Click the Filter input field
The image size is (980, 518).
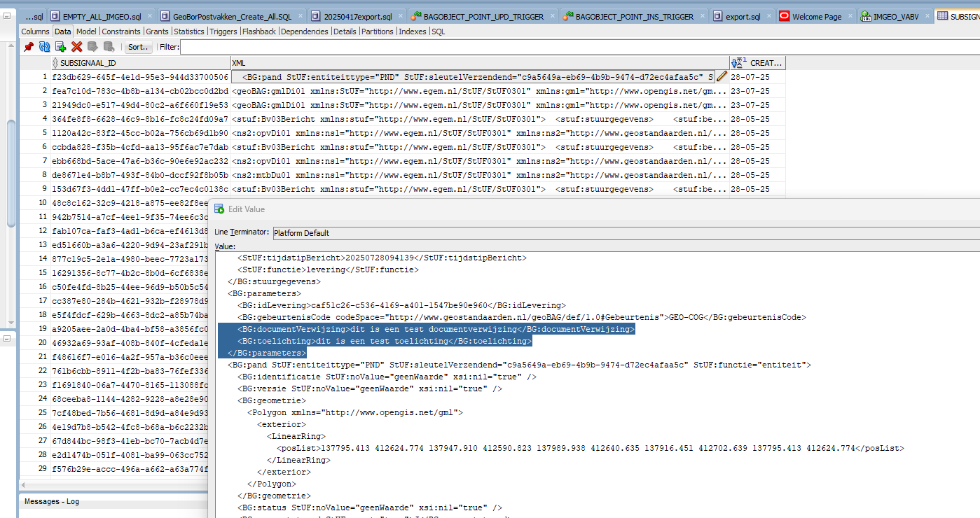[580, 47]
